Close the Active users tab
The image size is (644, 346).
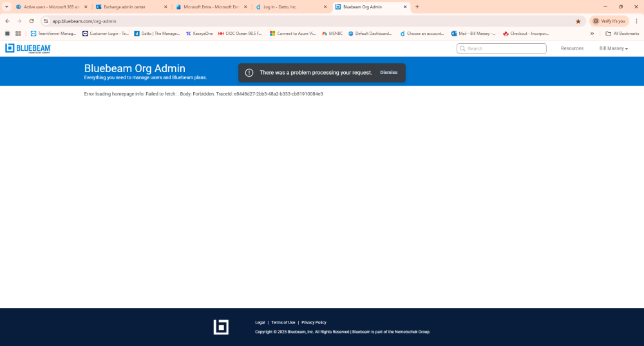coord(86,7)
